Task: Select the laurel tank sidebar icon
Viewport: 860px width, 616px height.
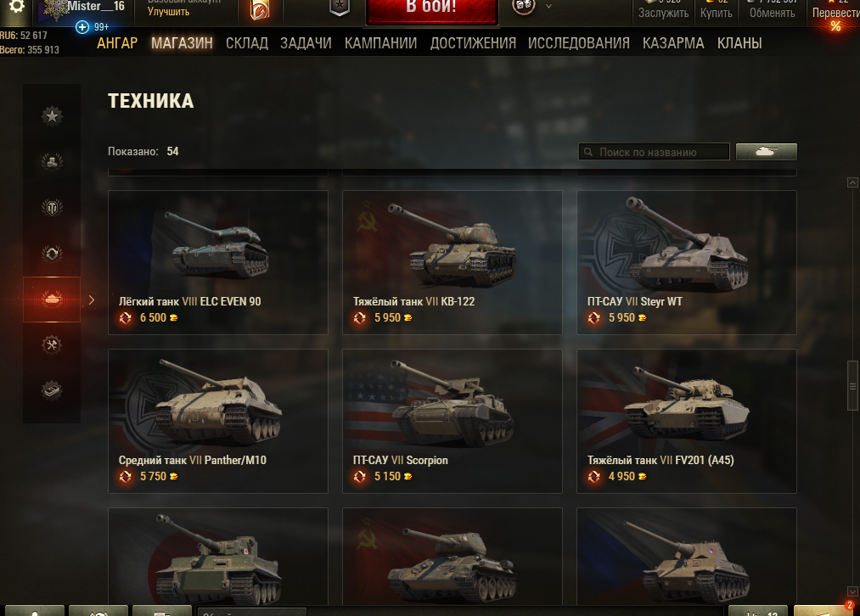Action: tap(52, 162)
